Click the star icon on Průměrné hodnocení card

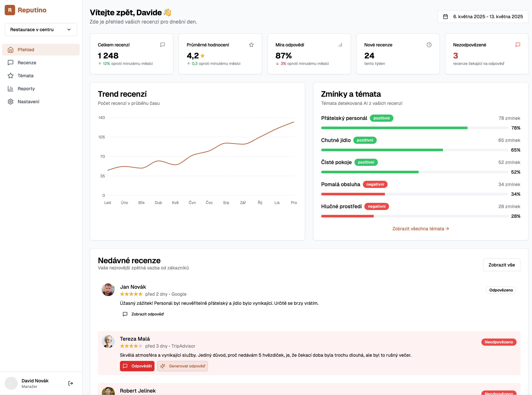251,45
